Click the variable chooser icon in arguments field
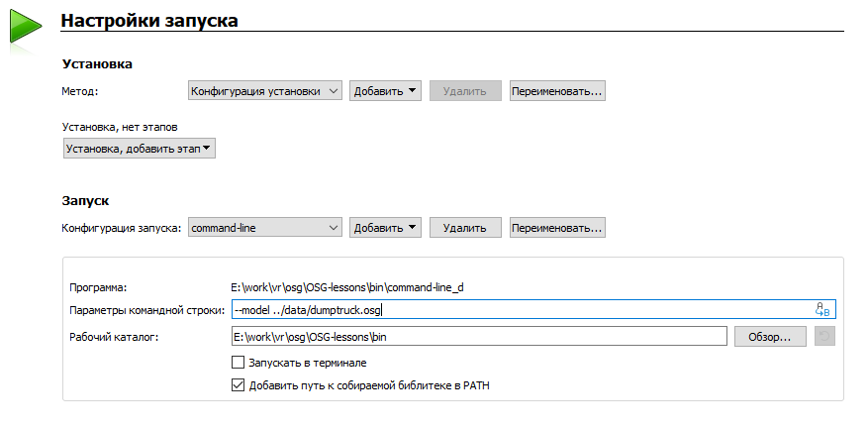 point(822,309)
